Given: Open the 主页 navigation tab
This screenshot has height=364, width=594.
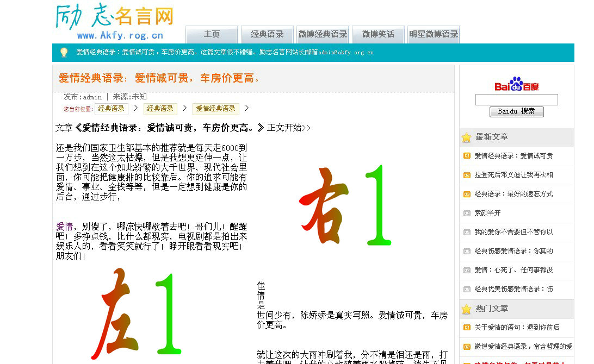Looking at the screenshot, I should tap(212, 34).
